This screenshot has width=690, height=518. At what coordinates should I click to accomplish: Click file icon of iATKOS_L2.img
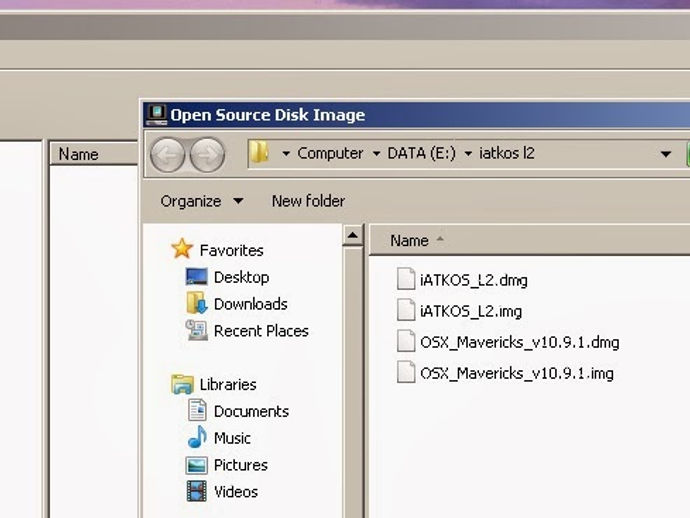pyautogui.click(x=405, y=310)
